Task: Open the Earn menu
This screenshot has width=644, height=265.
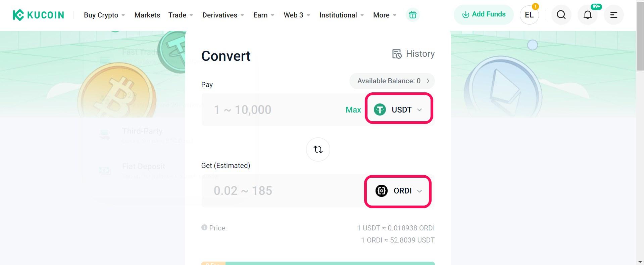Action: [264, 15]
